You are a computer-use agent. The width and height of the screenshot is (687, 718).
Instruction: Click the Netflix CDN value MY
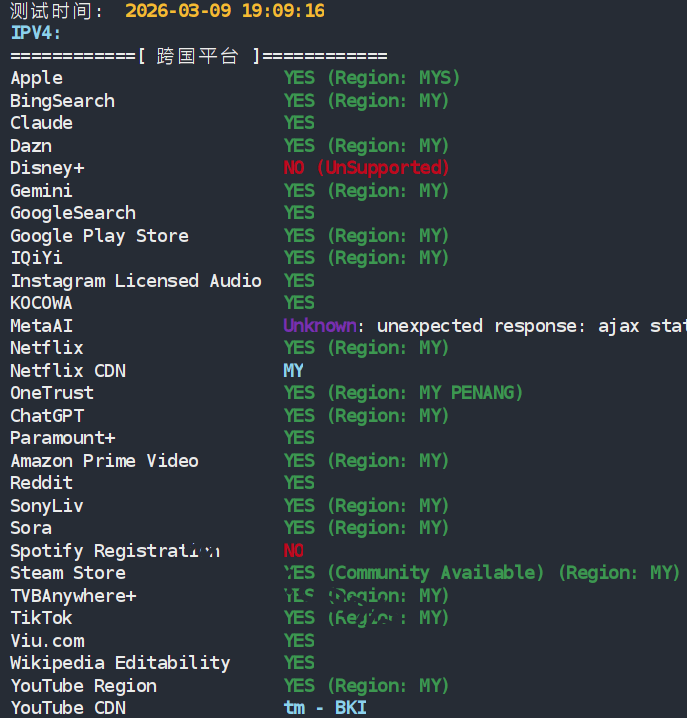[293, 371]
